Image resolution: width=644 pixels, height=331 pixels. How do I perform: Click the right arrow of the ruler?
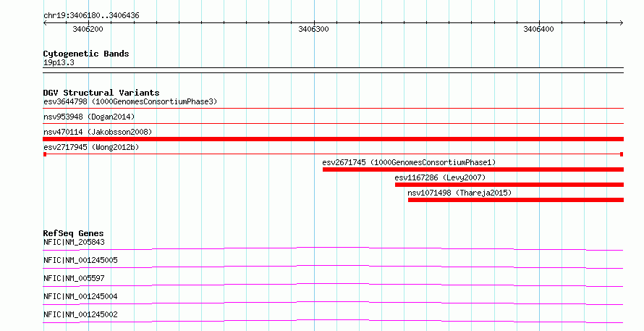622,22
